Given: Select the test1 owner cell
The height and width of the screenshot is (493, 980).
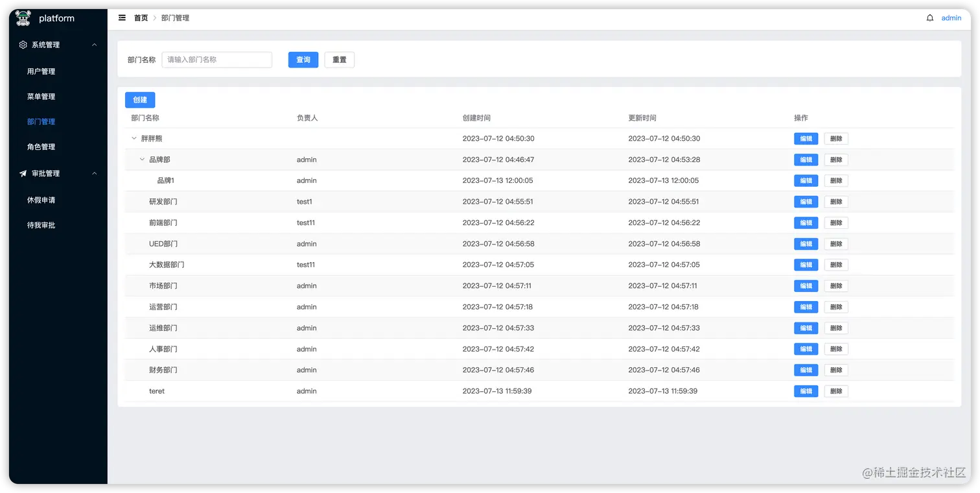Looking at the screenshot, I should tap(305, 202).
